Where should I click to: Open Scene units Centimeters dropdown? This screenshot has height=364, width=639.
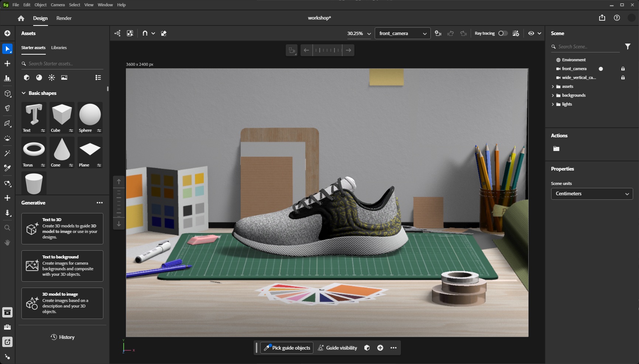[591, 194]
